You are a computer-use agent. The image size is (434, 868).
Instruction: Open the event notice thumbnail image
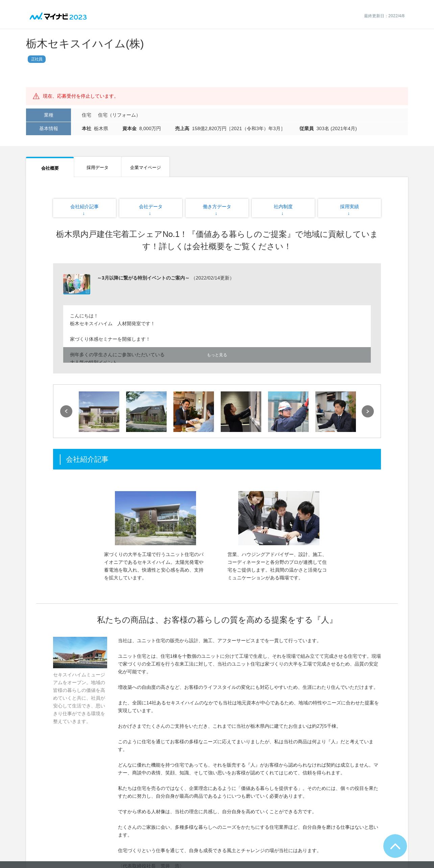pyautogui.click(x=77, y=284)
